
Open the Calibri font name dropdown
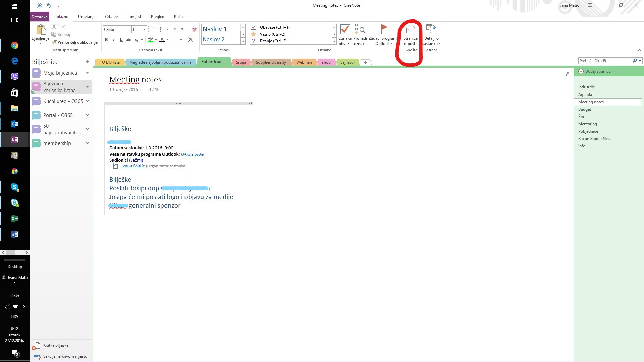[x=129, y=29]
